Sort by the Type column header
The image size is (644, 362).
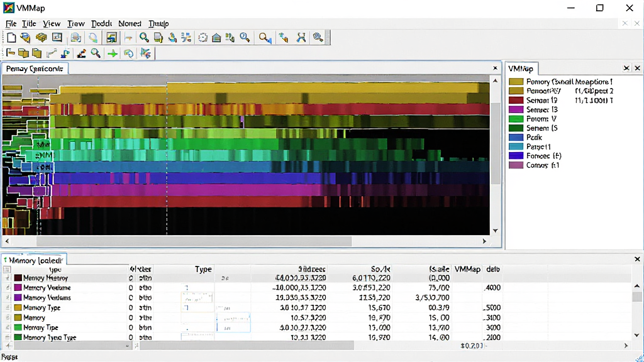point(203,269)
